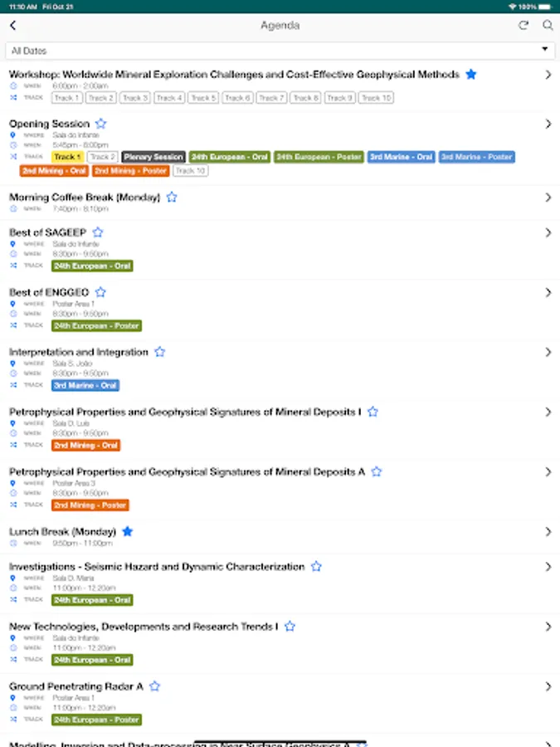Tap the Track 5 tag under Workshop
The height and width of the screenshot is (747, 560).
coord(203,98)
